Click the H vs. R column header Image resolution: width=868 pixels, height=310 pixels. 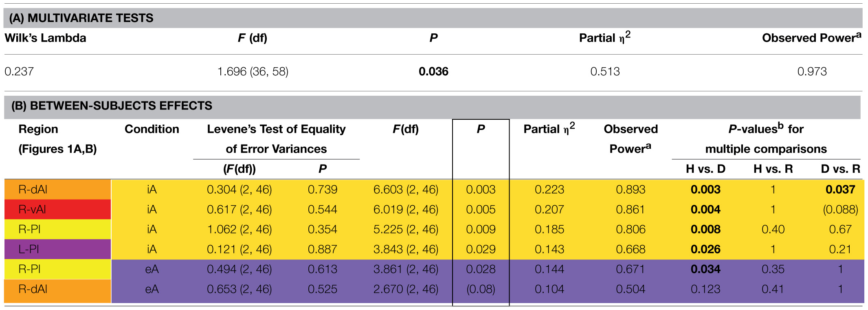click(x=773, y=169)
